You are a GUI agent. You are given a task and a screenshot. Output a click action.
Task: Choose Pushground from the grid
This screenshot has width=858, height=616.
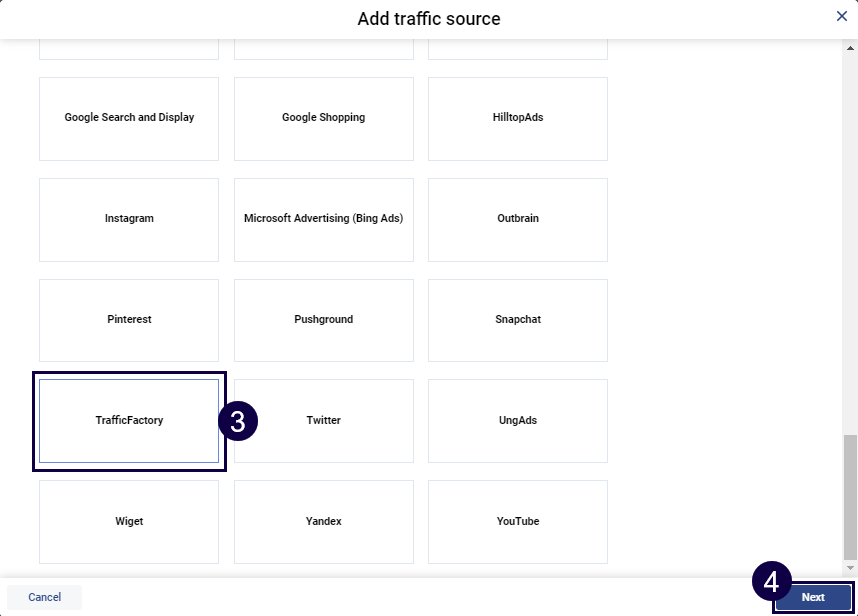323,320
